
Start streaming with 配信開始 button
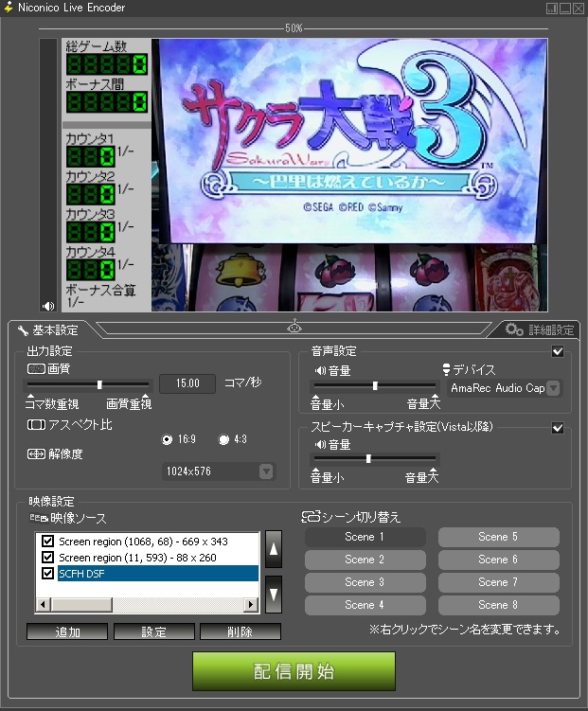point(294,671)
